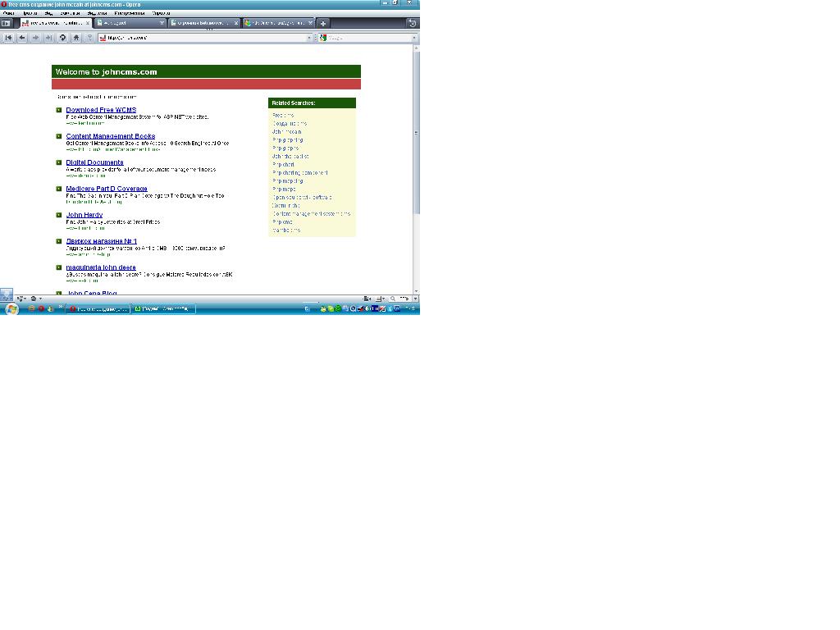Open the Инструменты menu

coord(129,13)
